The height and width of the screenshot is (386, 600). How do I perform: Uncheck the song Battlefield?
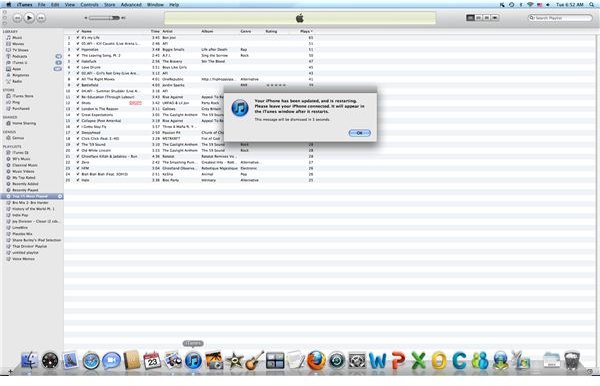(x=78, y=85)
